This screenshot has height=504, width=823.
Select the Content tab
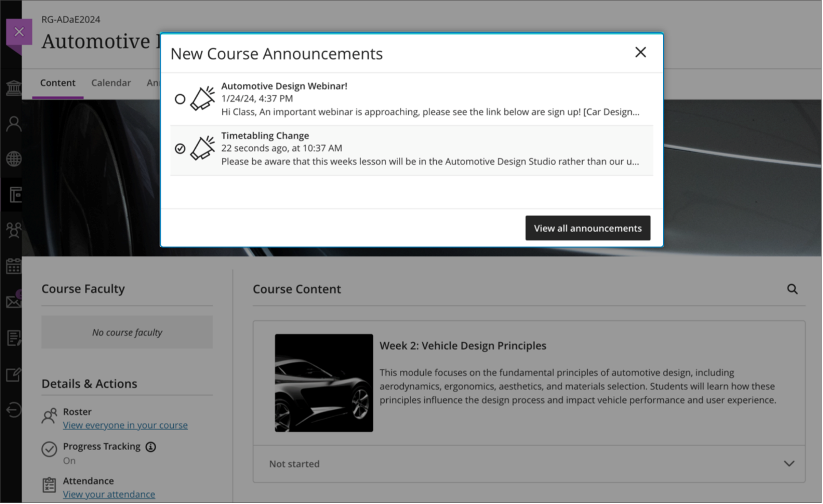click(x=57, y=83)
